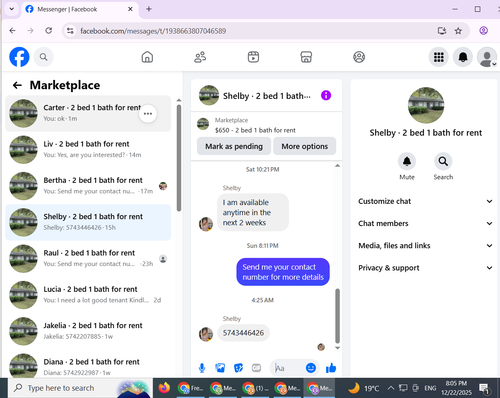Click More options button
Image resolution: width=500 pixels, height=398 pixels.
(x=304, y=146)
